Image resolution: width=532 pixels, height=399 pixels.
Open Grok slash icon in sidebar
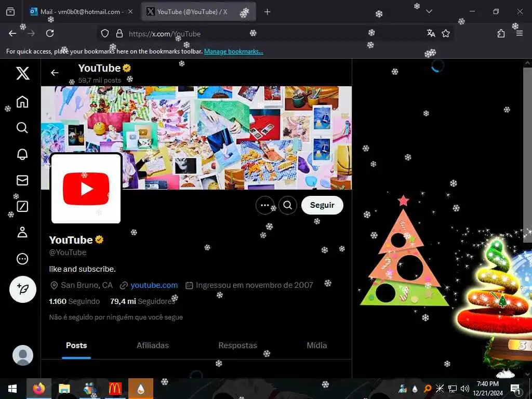[x=22, y=206]
